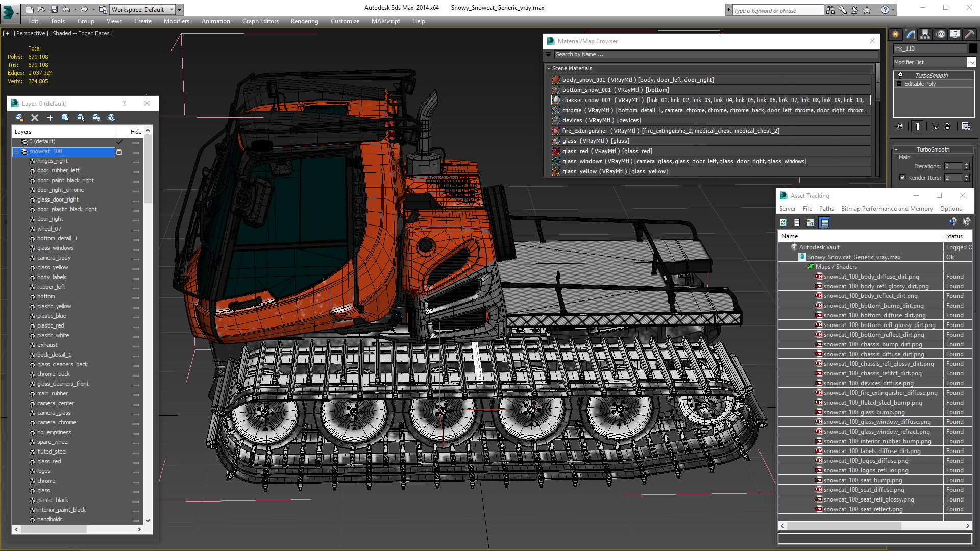This screenshot has width=980, height=551.
Task: Open the Modify command panel tab
Action: 911,34
